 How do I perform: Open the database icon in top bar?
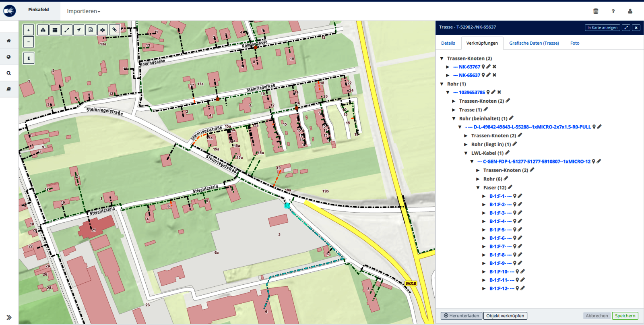(x=596, y=11)
